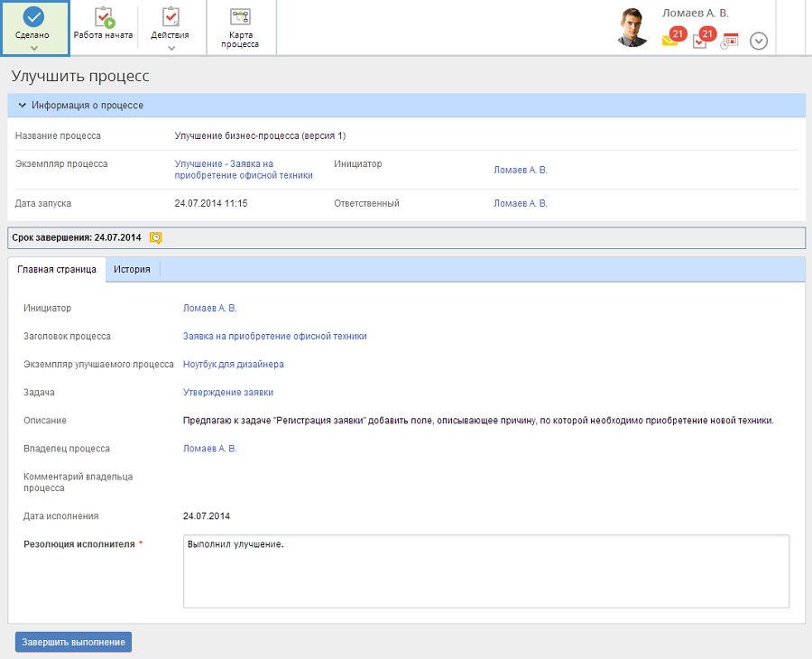
Task: Collapse the Информация о процессе section
Action: (x=23, y=106)
